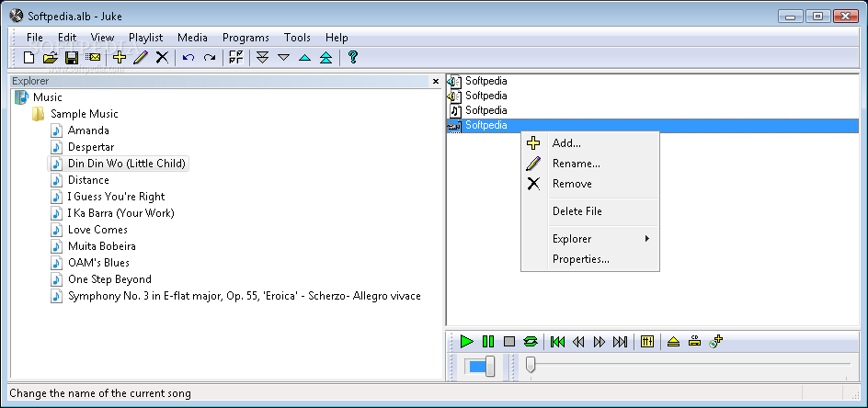Open the Playlist menu

point(145,38)
